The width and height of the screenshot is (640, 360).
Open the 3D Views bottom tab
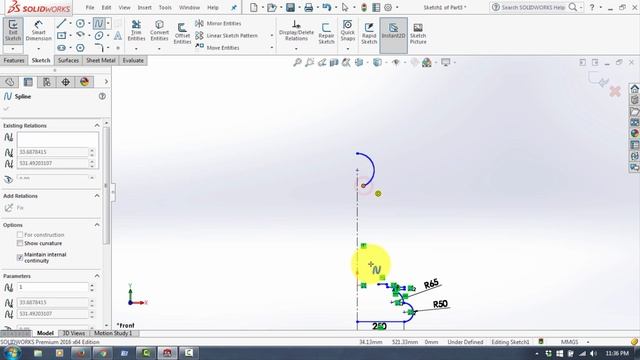(x=74, y=333)
